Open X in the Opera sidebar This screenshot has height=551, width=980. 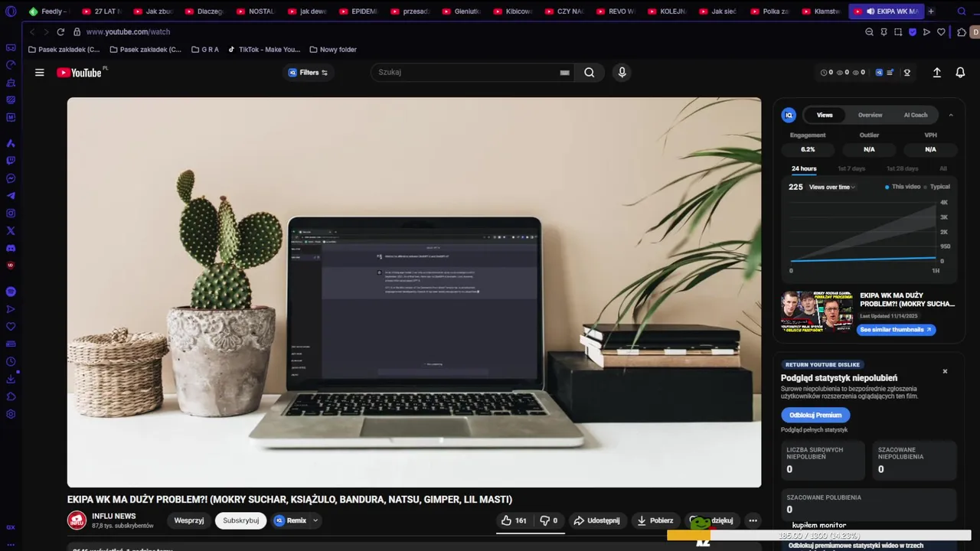tap(11, 231)
